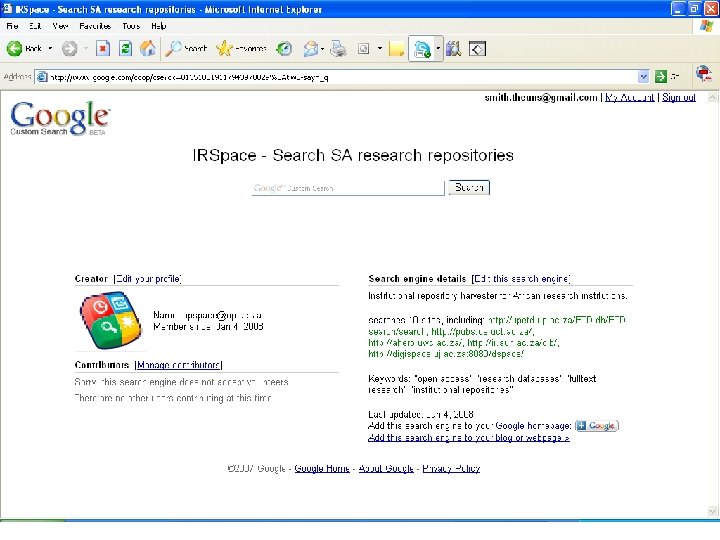Image resolution: width=720 pixels, height=540 pixels.
Task: Open the About Google footer link
Action: [386, 468]
